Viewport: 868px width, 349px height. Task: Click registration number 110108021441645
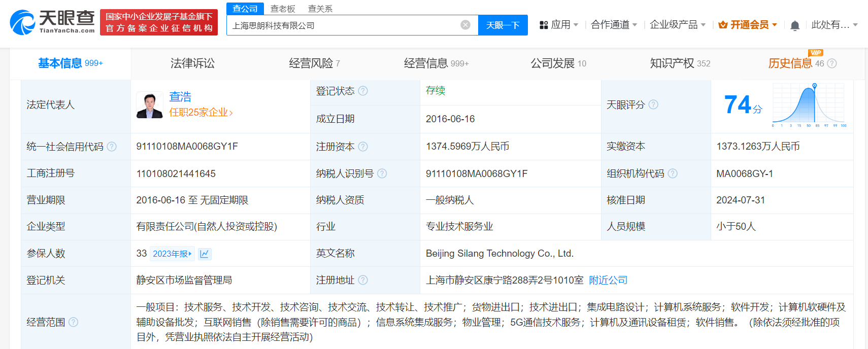(x=176, y=173)
